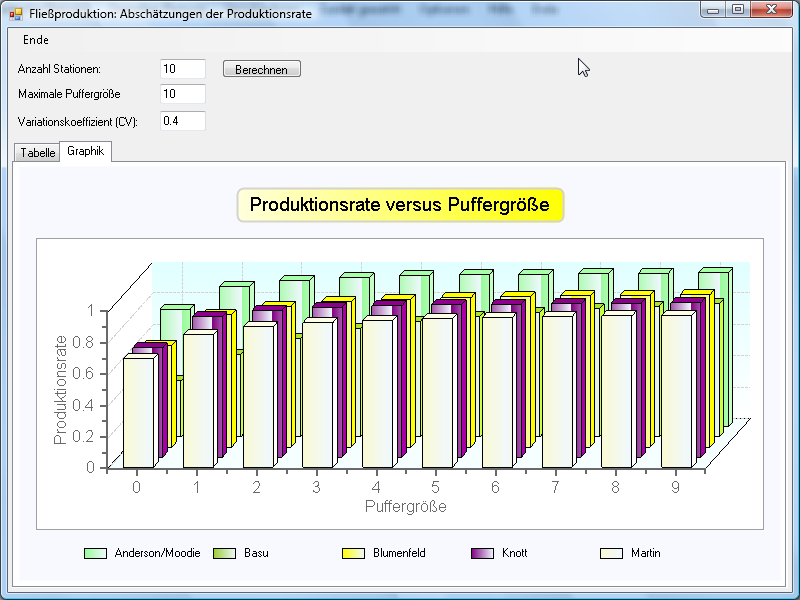Close the Fließproduktion window
The image size is (800, 600).
pos(770,10)
